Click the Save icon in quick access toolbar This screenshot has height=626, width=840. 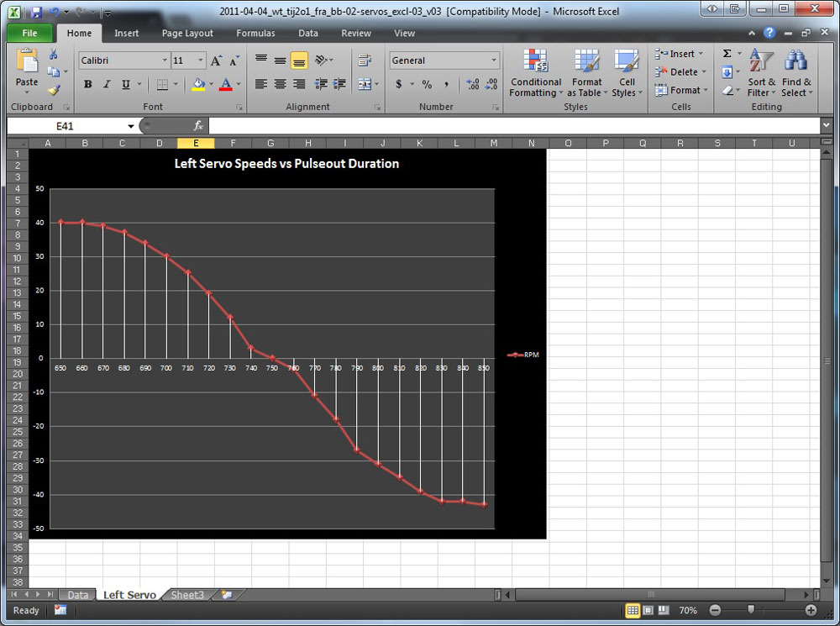36,12
